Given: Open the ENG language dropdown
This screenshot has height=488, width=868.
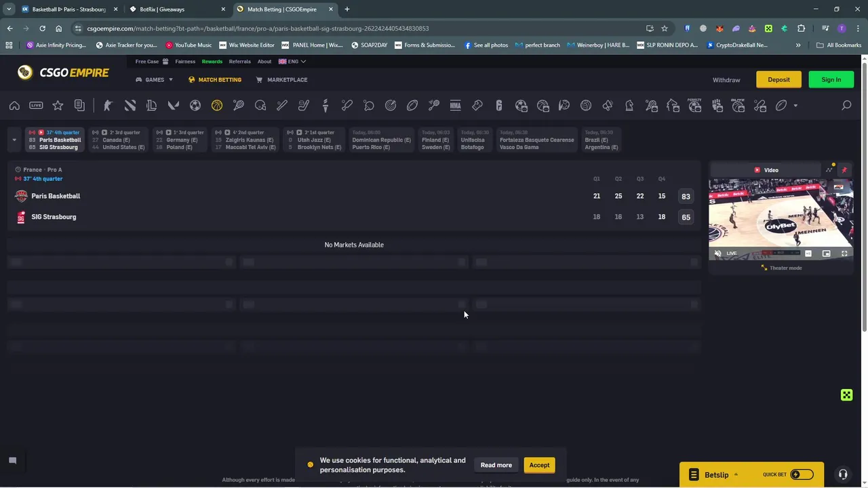Looking at the screenshot, I should click(292, 62).
